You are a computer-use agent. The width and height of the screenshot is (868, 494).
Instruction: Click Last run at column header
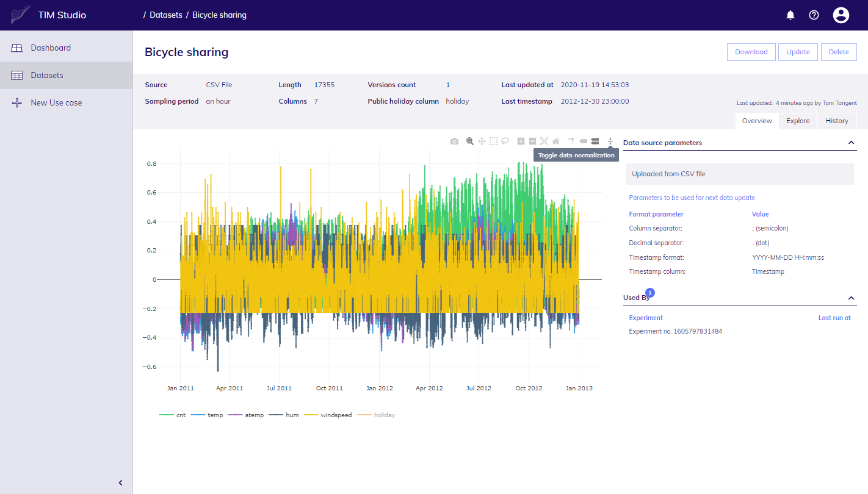834,318
